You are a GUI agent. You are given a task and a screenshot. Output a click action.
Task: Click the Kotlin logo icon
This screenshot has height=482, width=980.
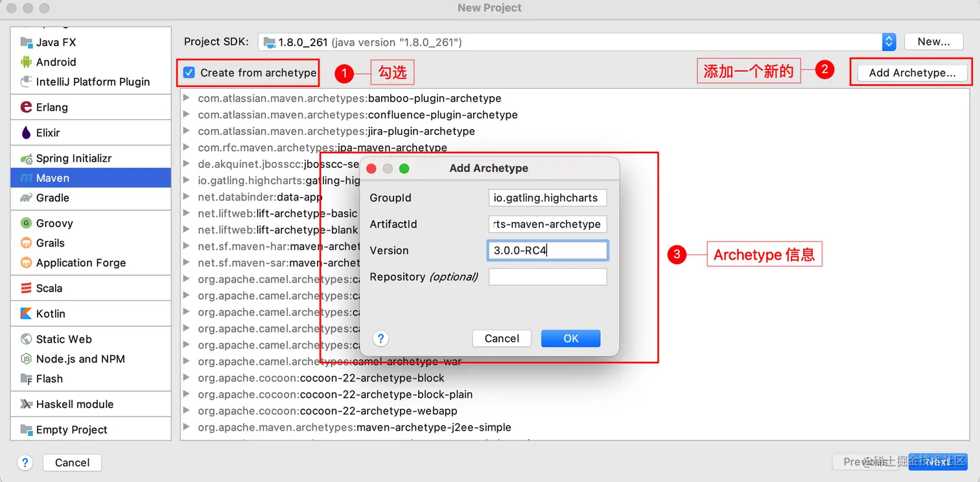coord(26,313)
